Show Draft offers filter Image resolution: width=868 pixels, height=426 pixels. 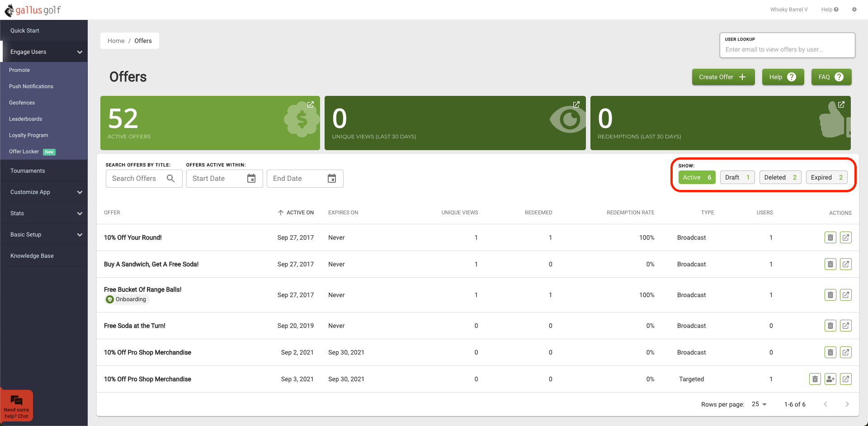(x=738, y=177)
